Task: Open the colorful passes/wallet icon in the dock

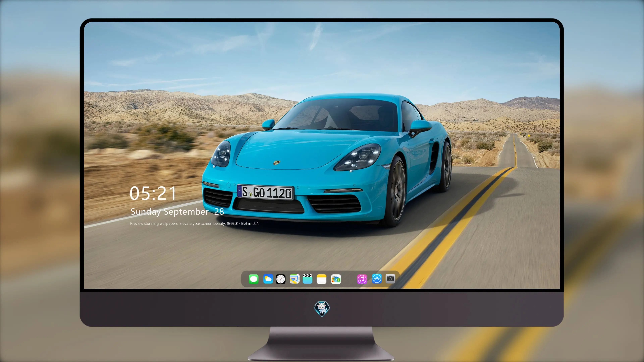Action: pos(336,279)
